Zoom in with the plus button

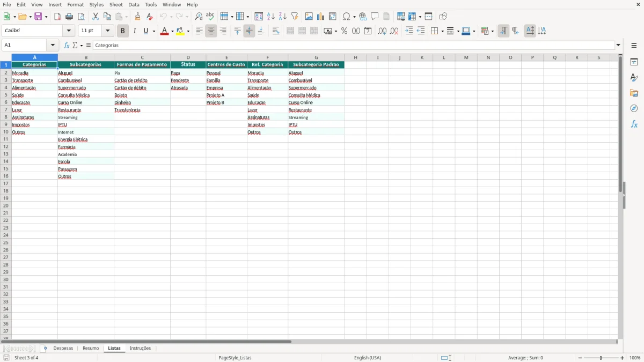(x=623, y=358)
